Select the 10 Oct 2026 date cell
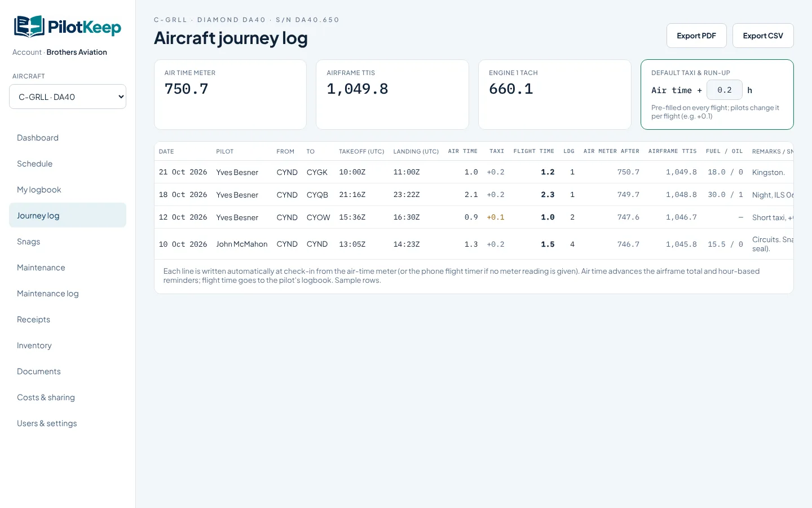This screenshot has width=812, height=508. click(x=183, y=244)
